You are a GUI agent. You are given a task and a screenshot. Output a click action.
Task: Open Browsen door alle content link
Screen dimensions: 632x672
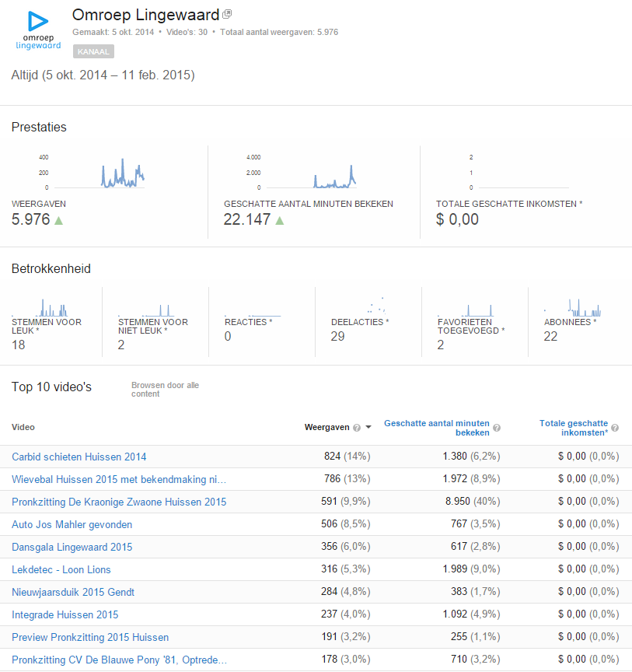(165, 390)
